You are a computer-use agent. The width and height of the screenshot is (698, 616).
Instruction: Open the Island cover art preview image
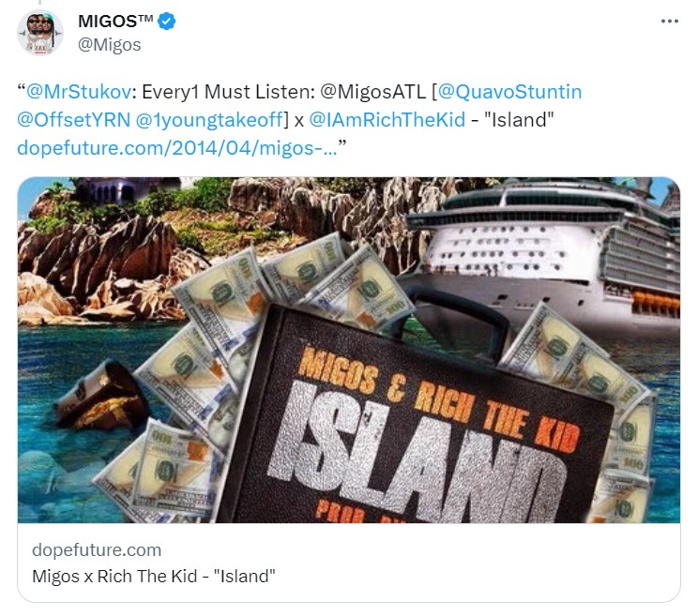pos(349,350)
